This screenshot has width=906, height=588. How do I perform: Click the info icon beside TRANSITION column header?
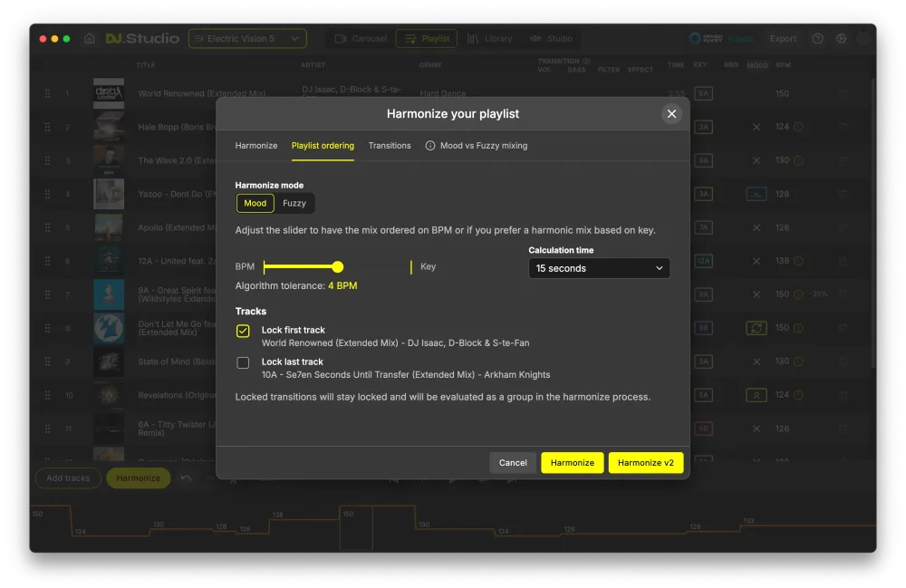[586, 62]
